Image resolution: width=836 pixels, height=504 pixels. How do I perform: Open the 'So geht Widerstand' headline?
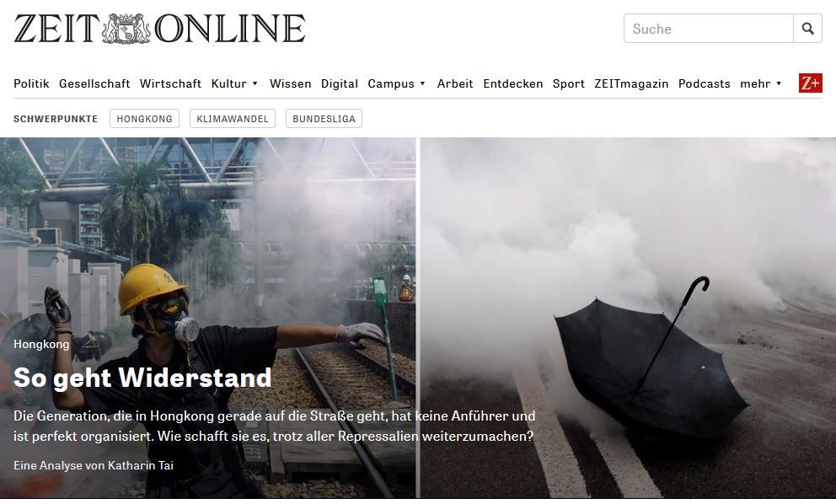142,378
